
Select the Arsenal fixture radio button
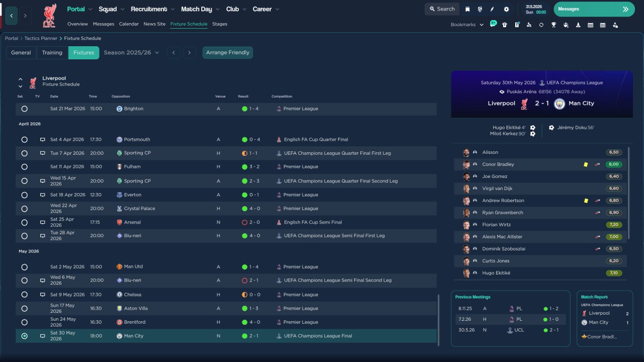pyautogui.click(x=24, y=222)
